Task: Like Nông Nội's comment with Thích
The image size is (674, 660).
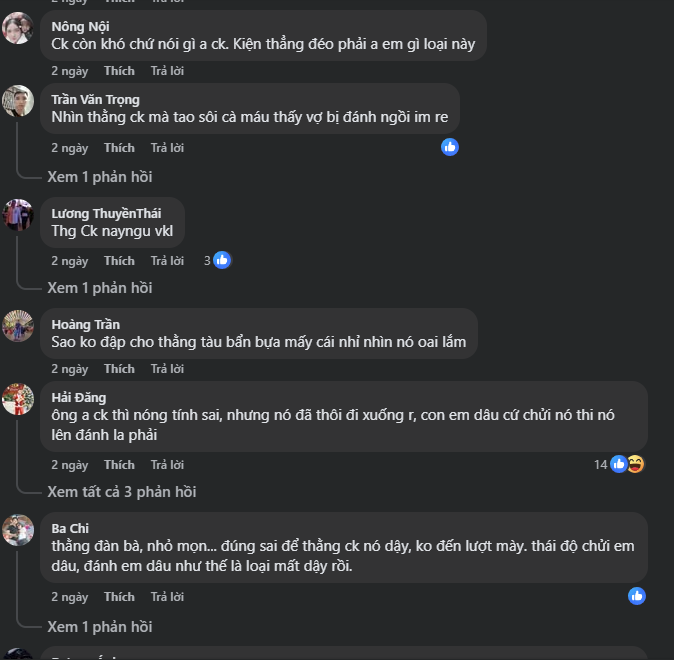Action: point(119,71)
